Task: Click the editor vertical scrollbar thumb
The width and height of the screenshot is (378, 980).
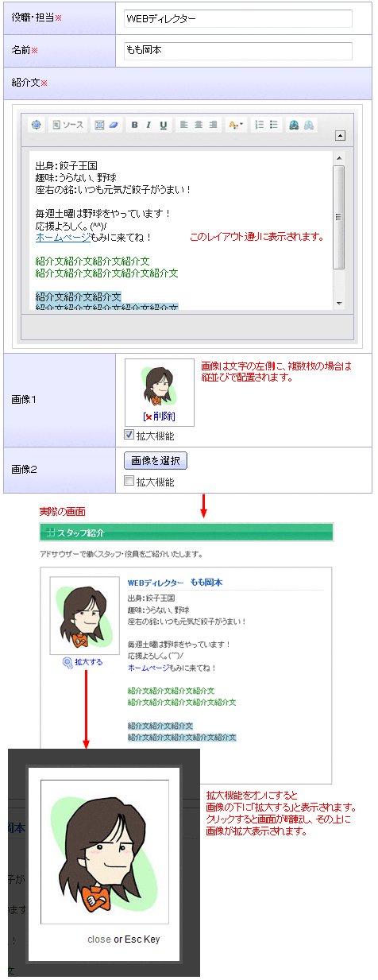Action: (338, 219)
